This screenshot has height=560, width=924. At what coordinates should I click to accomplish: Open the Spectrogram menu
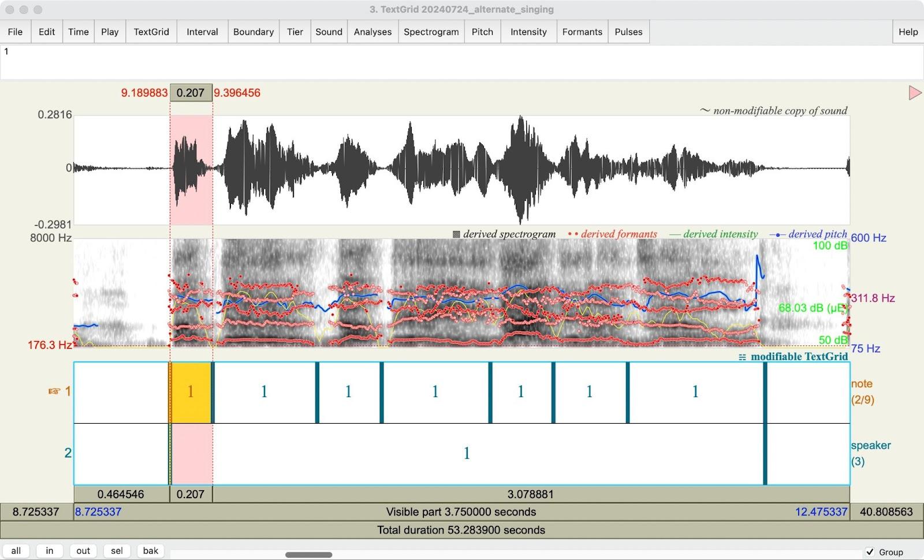pos(431,32)
